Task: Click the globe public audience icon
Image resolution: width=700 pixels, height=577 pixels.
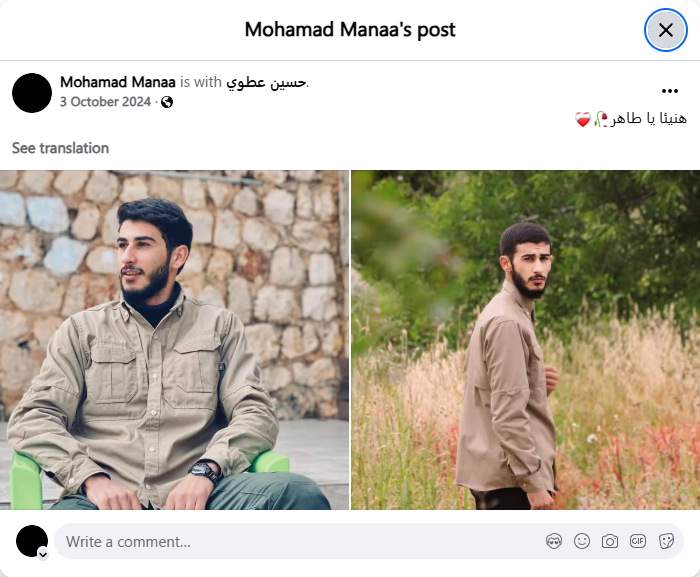Action: click(167, 102)
